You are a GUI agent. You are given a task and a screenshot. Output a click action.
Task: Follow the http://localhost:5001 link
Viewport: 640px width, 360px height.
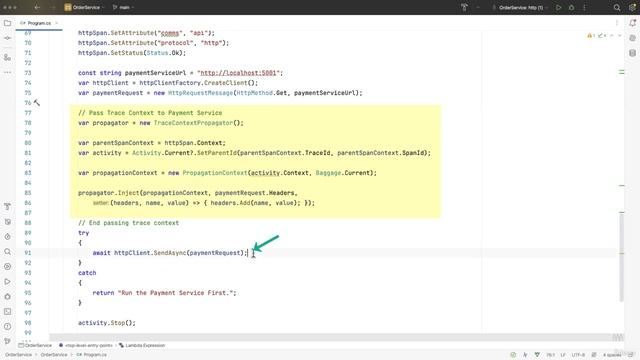coord(238,73)
